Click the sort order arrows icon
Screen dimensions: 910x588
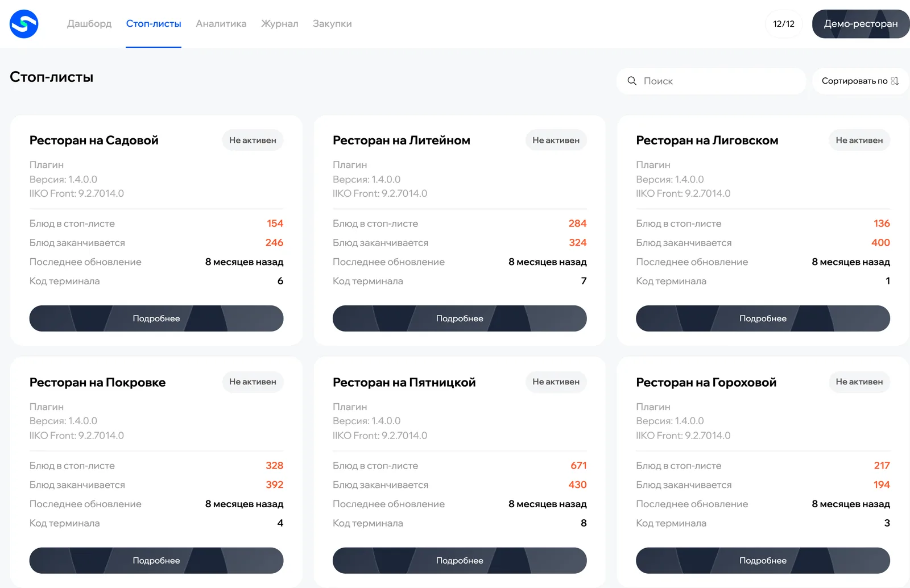(x=895, y=81)
